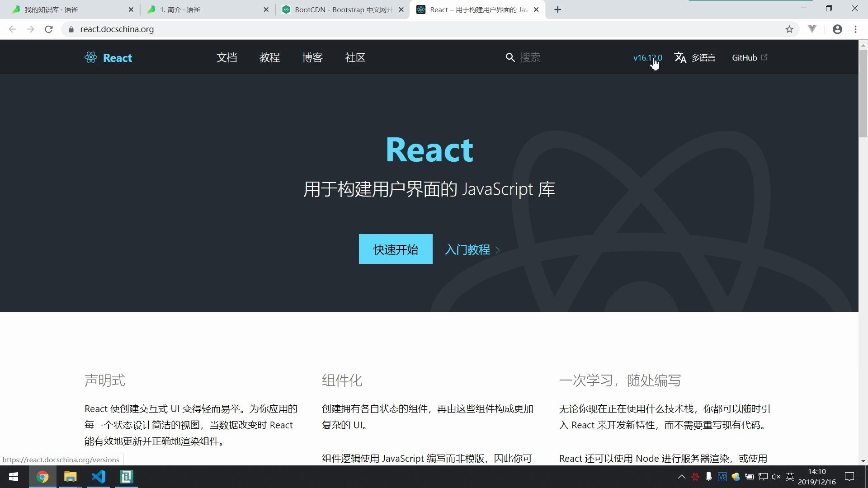868x488 pixels.
Task: Click the v16.12.0 version link
Action: pyautogui.click(x=647, y=57)
